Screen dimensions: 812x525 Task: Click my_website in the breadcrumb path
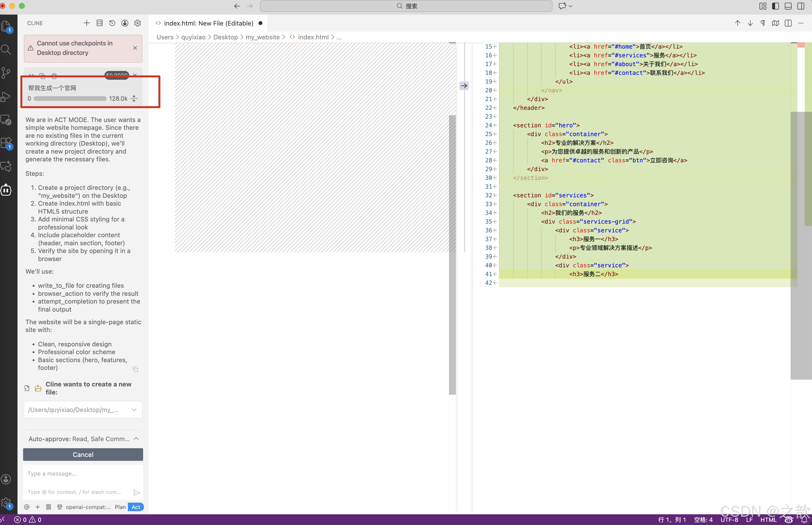tap(262, 37)
